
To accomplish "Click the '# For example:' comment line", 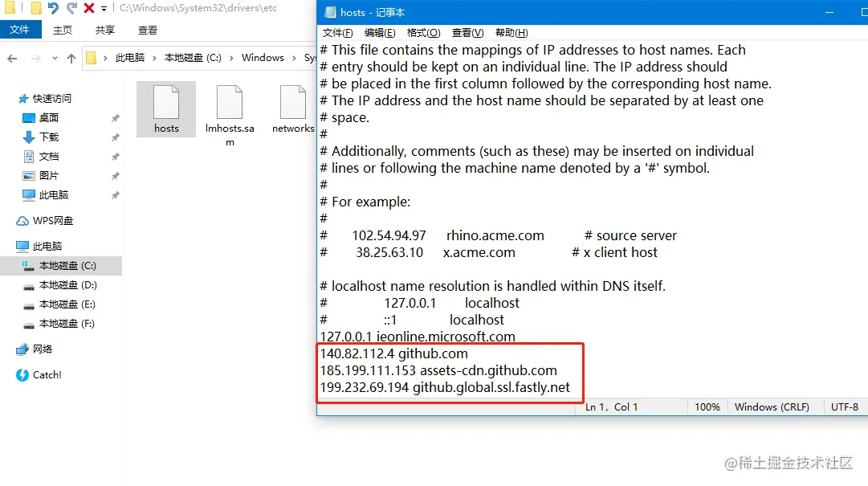I will point(365,202).
